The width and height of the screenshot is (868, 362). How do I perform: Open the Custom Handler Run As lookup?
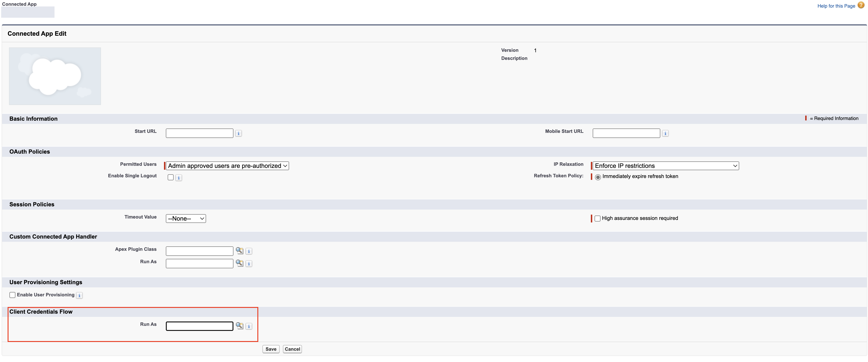coord(239,263)
